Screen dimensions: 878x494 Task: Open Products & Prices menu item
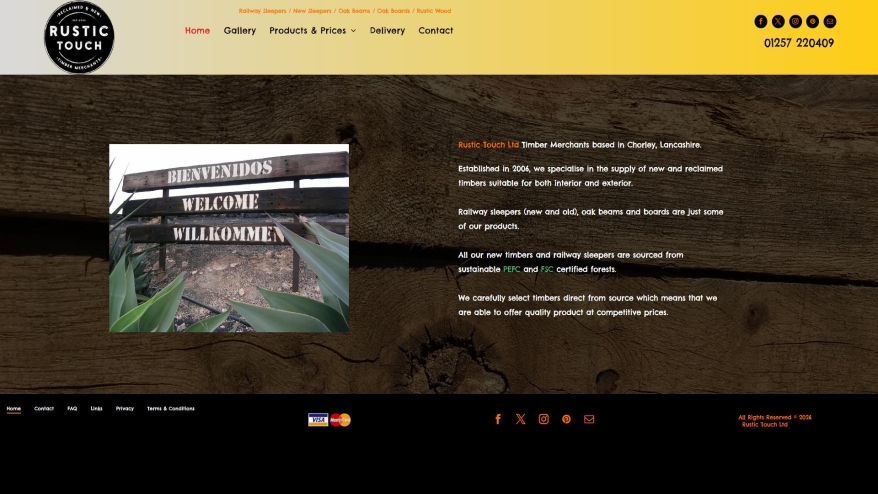pos(307,30)
